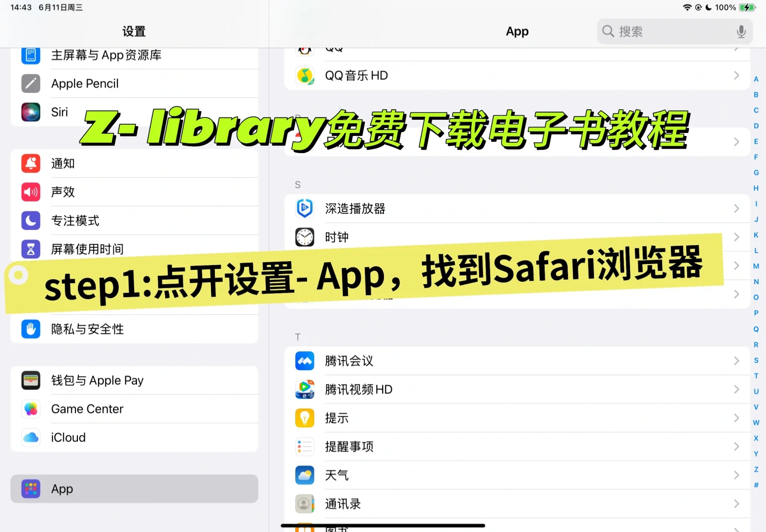Image resolution: width=766 pixels, height=532 pixels.
Task: Jump to letter M in index
Action: pos(756,266)
